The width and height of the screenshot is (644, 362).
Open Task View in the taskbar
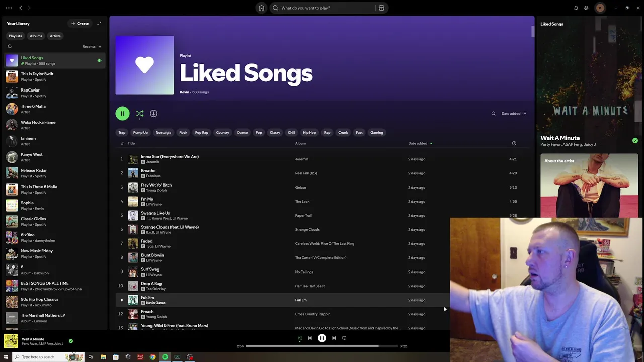[x=91, y=357]
